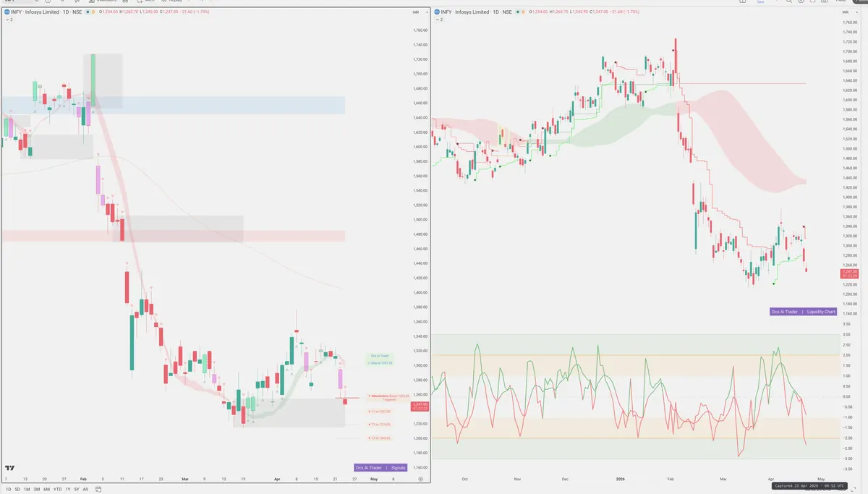Click the Indicators toolbar button
The height and width of the screenshot is (494, 868).
click(x=102, y=2)
